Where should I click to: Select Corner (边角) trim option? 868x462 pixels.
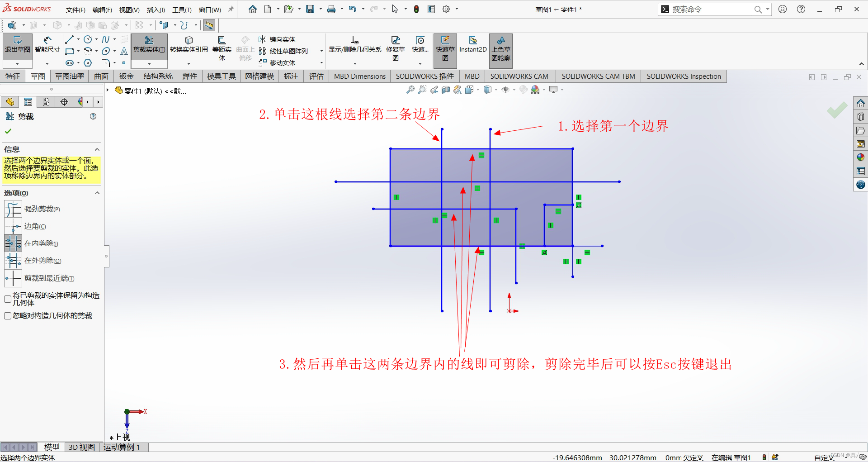(26, 226)
